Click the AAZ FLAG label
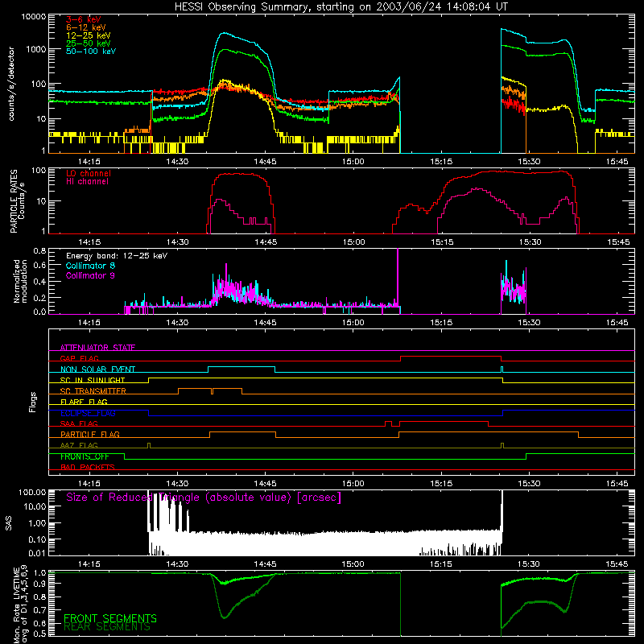Viewport: 644px width, 644px height. (x=79, y=445)
